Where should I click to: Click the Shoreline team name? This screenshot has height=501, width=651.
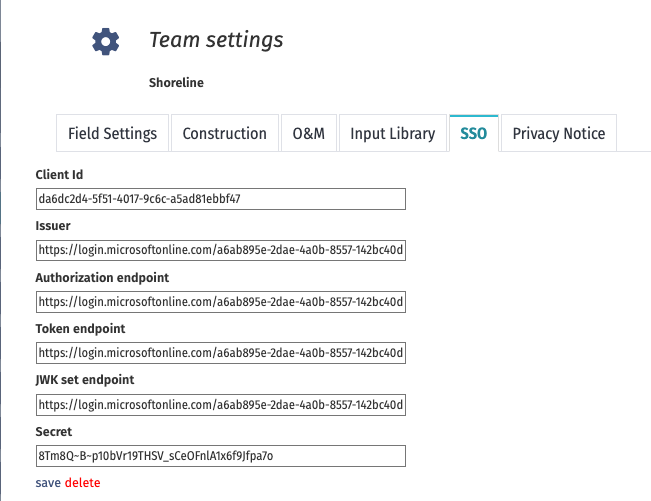click(x=176, y=83)
